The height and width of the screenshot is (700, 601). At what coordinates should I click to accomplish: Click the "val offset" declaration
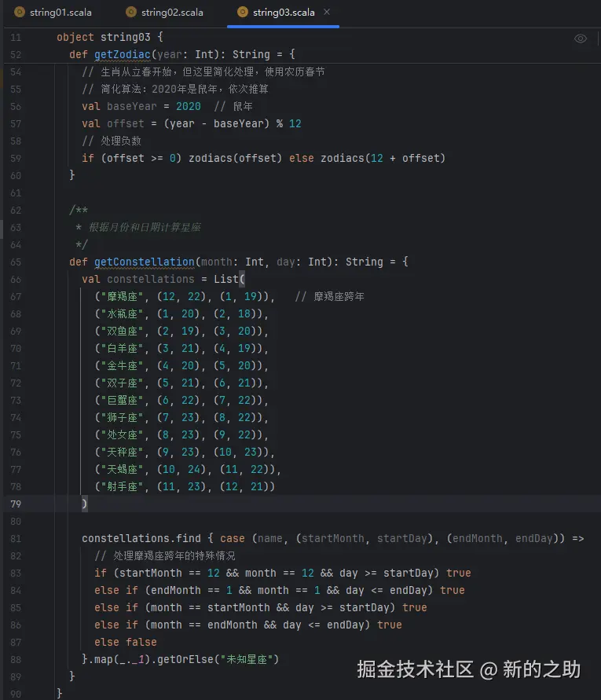[113, 123]
